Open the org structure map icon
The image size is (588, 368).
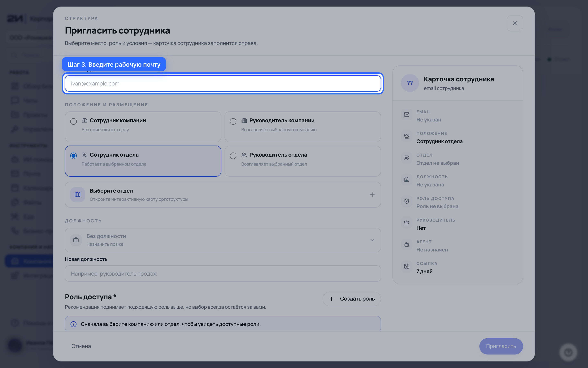tap(78, 194)
